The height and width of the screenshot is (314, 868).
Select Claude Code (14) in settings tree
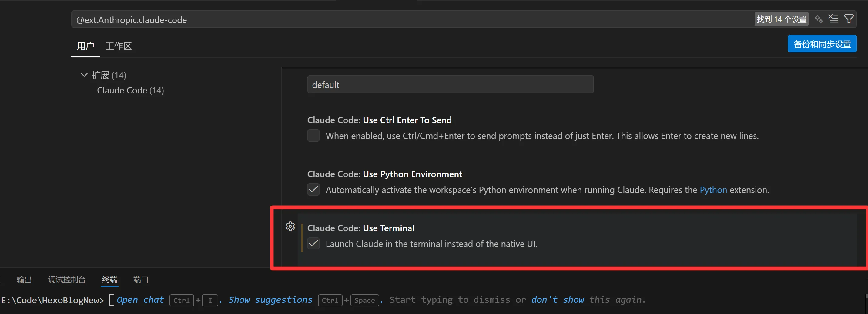[x=130, y=90]
